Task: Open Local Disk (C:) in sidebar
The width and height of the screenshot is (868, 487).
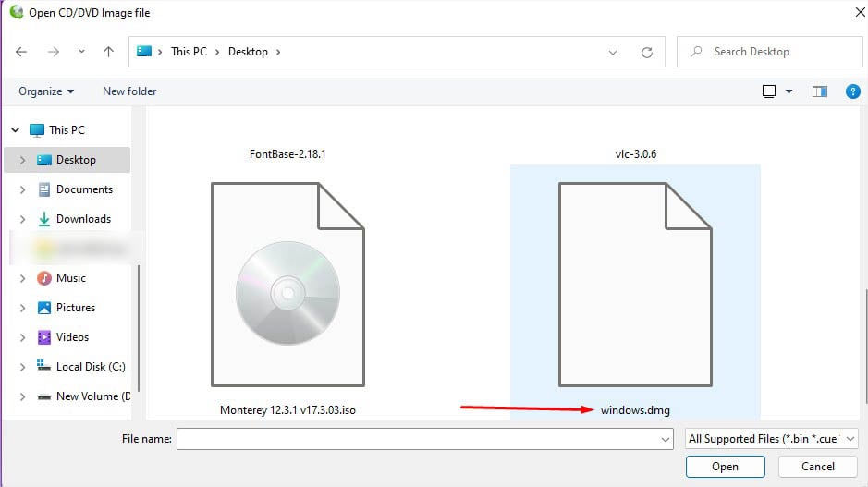Action: point(91,366)
